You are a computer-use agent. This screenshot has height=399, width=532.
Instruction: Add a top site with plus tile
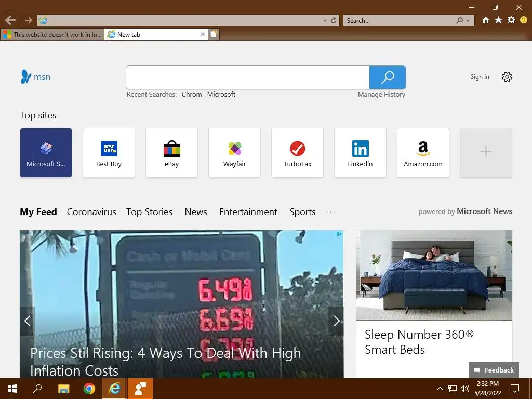[x=486, y=153]
